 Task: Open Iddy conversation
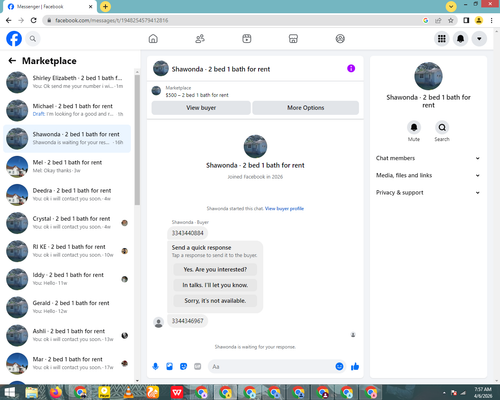pos(67,279)
